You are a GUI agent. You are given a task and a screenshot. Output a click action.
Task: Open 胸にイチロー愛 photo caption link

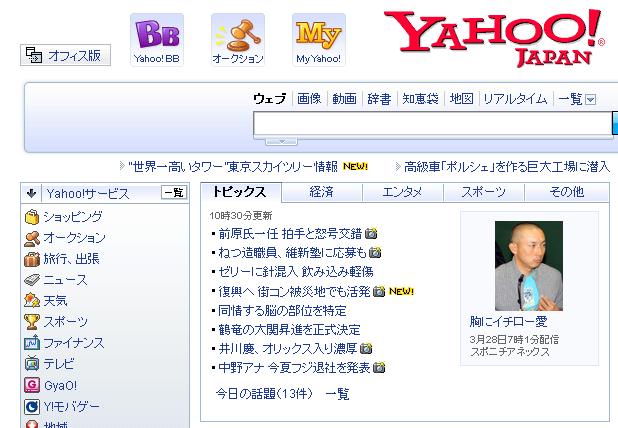(x=508, y=322)
